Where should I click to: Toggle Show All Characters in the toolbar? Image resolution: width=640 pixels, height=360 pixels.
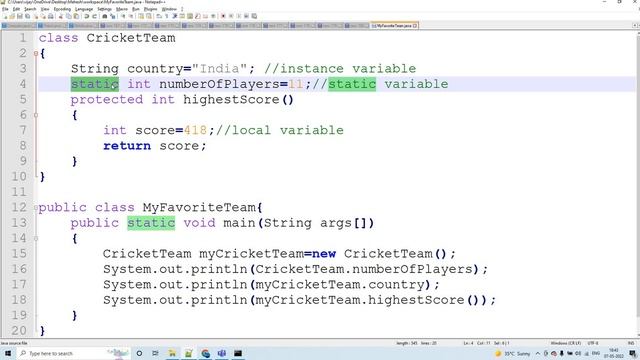click(167, 16)
